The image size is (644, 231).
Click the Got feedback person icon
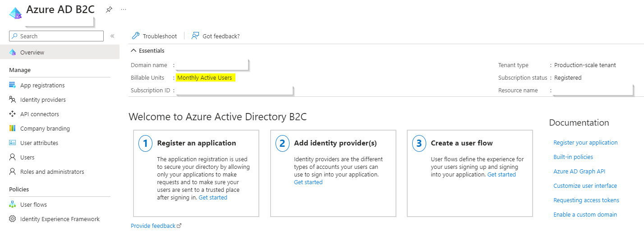(x=195, y=36)
